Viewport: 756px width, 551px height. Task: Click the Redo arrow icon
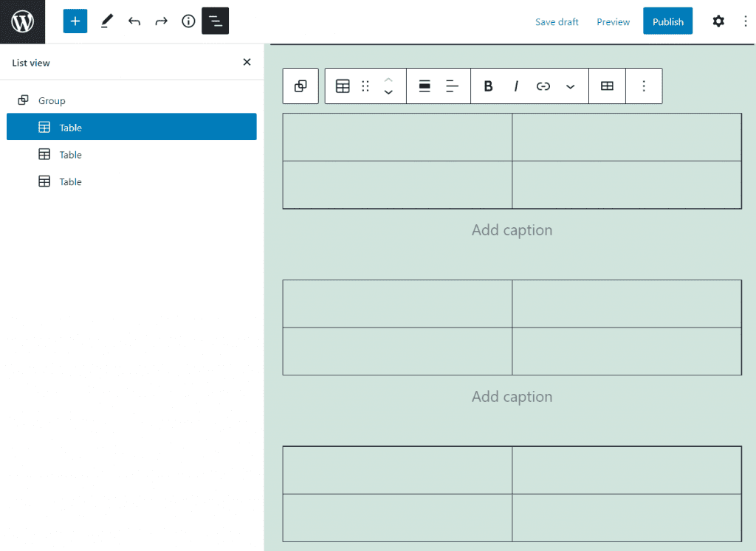pos(161,21)
